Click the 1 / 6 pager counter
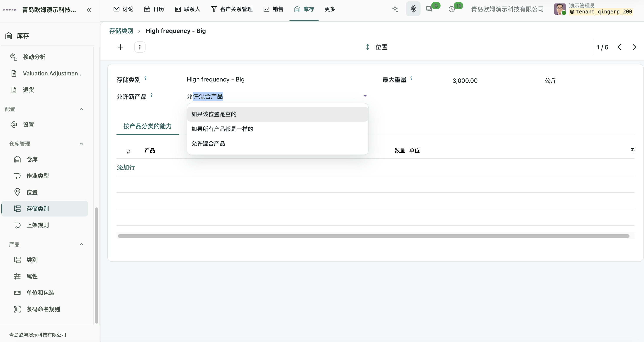This screenshot has height=342, width=644. [602, 47]
